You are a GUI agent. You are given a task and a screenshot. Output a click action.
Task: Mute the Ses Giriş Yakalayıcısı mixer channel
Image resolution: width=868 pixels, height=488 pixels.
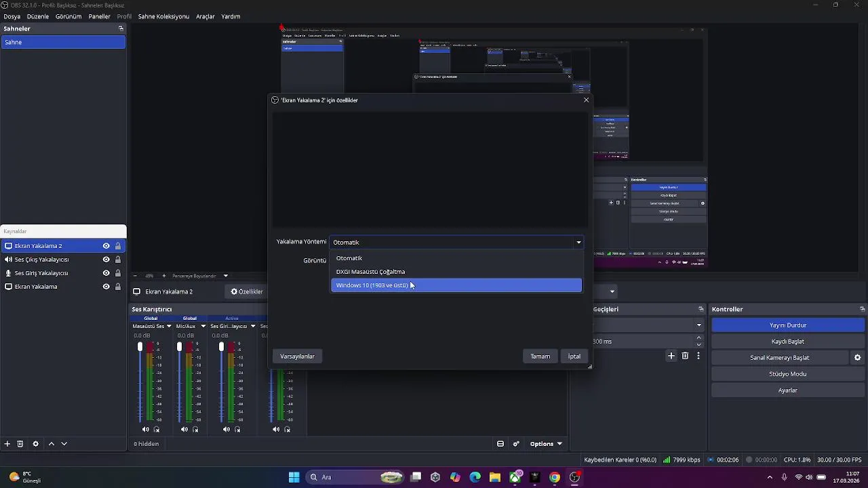point(226,429)
